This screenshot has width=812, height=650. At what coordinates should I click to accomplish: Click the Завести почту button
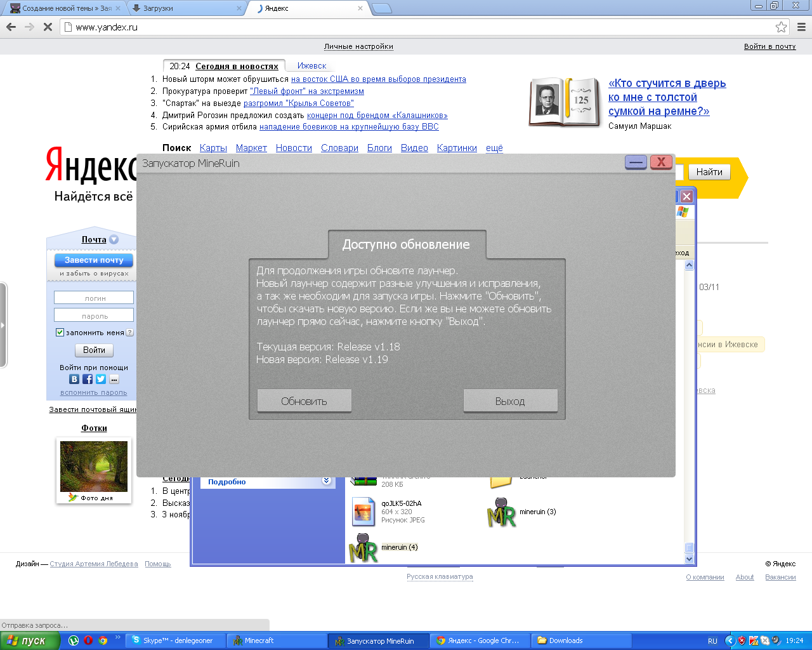click(94, 260)
